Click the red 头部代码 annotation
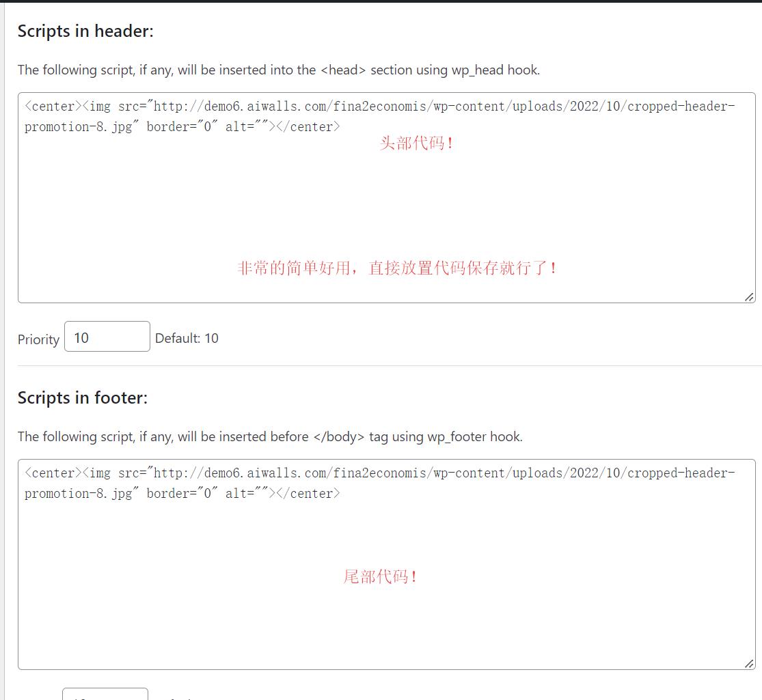The width and height of the screenshot is (762, 700). point(417,143)
